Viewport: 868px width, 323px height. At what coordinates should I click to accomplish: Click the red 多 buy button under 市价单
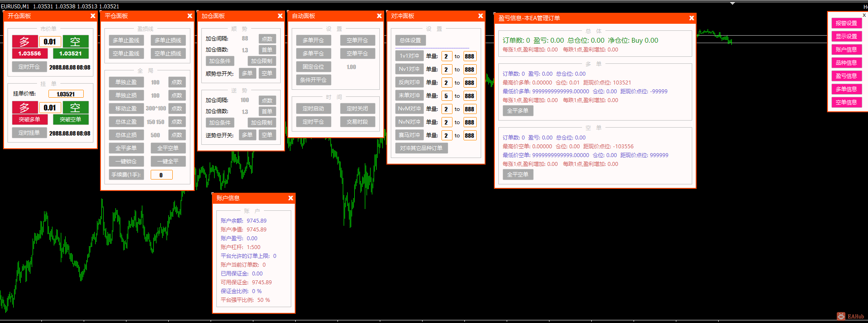(x=25, y=41)
